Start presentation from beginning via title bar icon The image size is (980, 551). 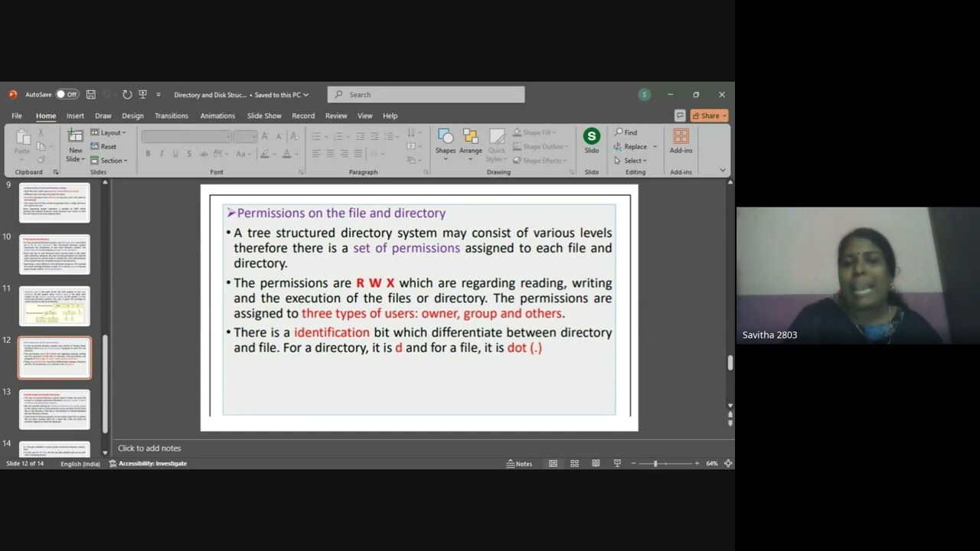point(142,95)
